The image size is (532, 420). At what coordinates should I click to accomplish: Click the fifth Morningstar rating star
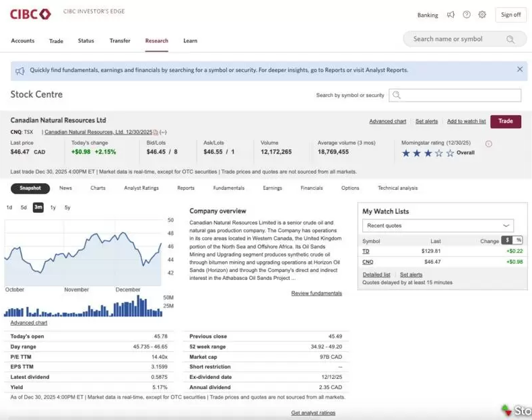(x=450, y=153)
